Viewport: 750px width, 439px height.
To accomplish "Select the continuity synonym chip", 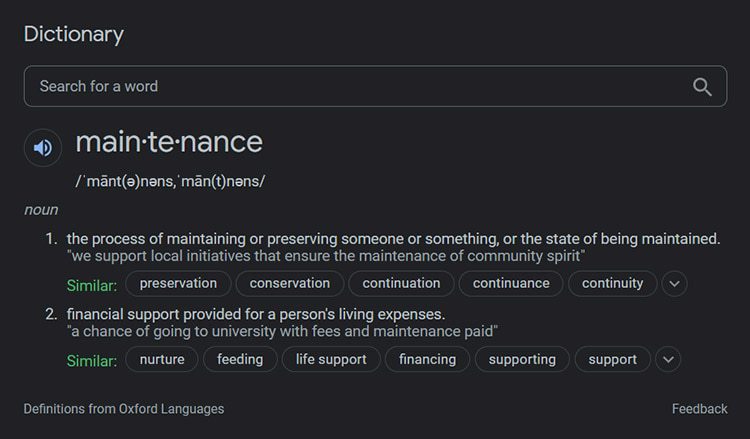I will (612, 284).
